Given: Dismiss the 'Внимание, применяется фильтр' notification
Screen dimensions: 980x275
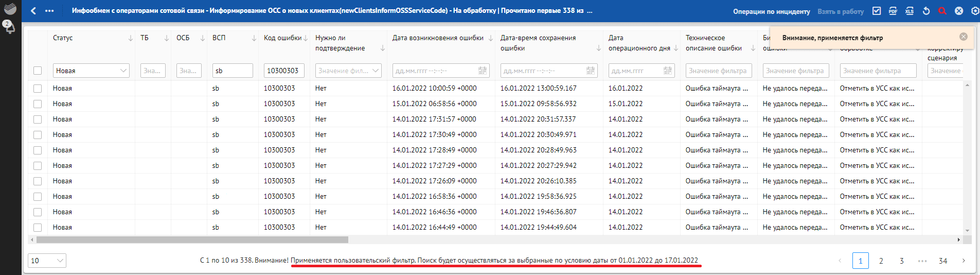Looking at the screenshot, I should [964, 37].
